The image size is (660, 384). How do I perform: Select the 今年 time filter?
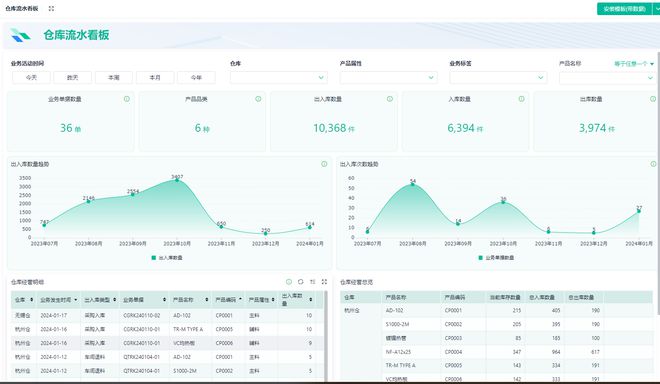tap(196, 77)
